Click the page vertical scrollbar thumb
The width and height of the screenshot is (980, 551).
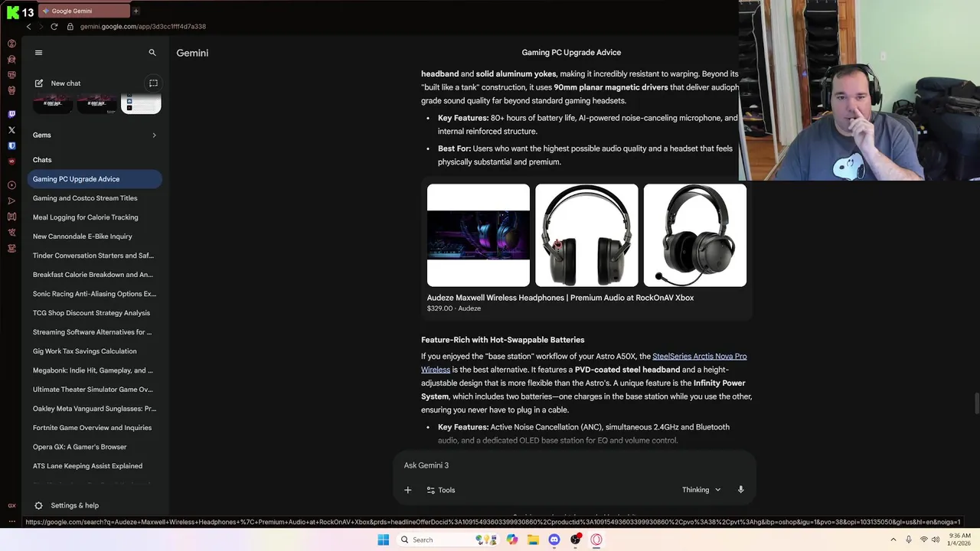click(x=976, y=402)
